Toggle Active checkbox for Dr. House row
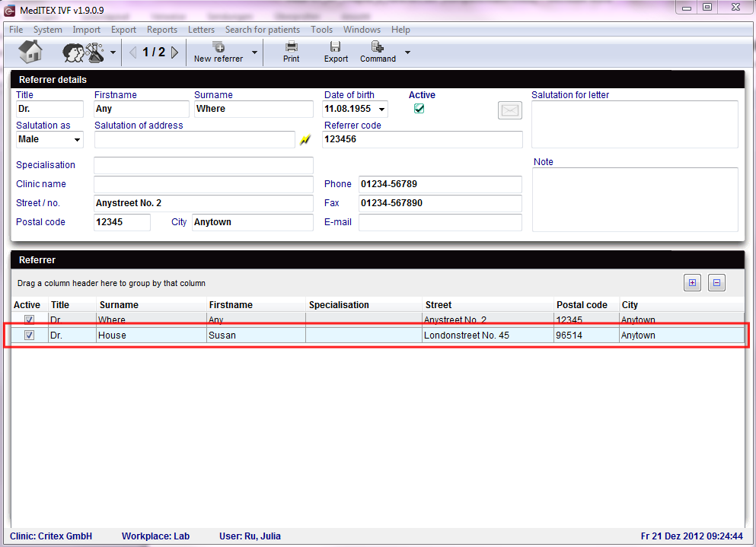The image size is (756, 547). [29, 335]
